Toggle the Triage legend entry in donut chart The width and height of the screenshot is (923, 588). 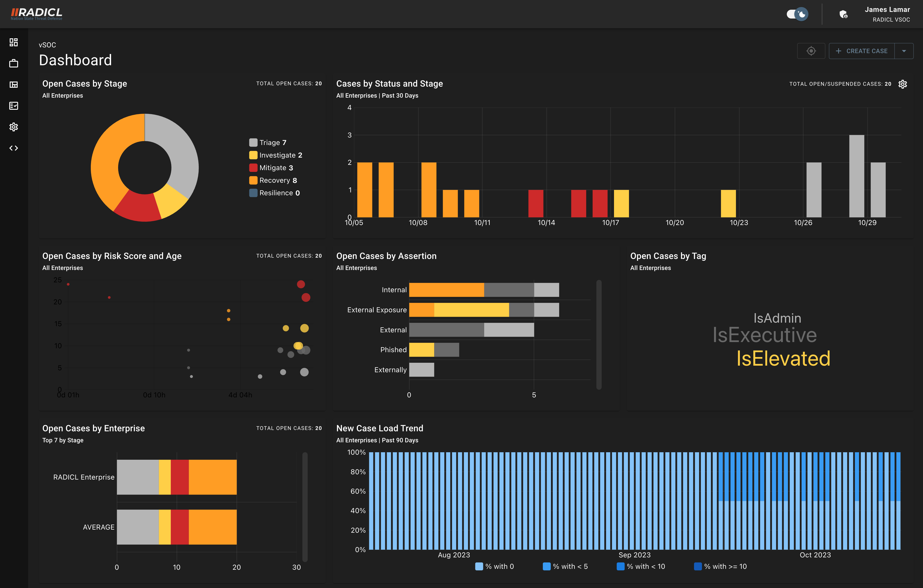[x=268, y=142]
